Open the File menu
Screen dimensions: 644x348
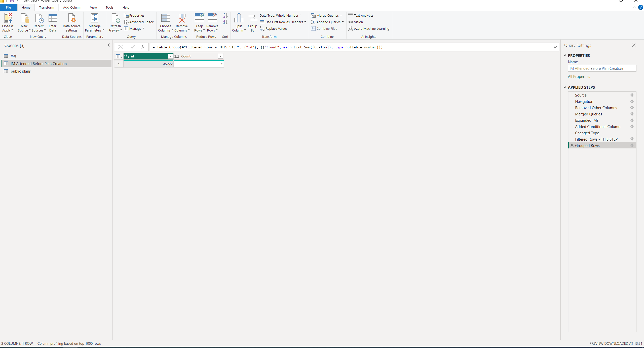[8, 7]
